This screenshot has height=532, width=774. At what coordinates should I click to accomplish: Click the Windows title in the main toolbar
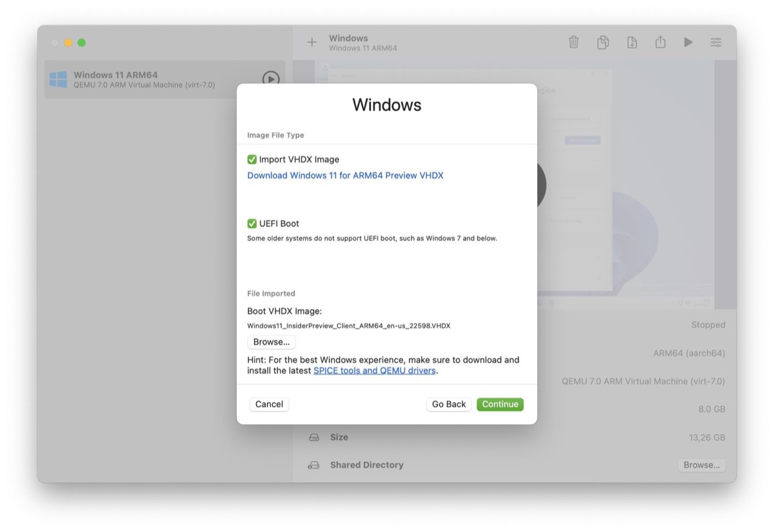(348, 38)
